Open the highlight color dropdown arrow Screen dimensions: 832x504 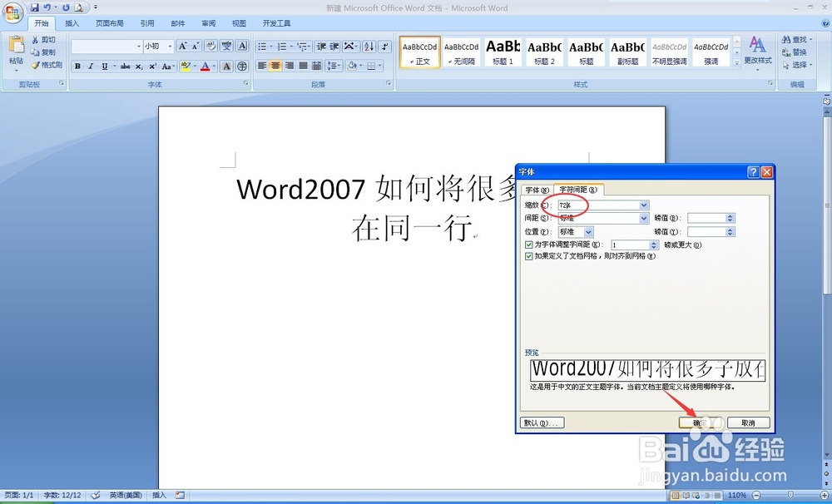point(195,67)
